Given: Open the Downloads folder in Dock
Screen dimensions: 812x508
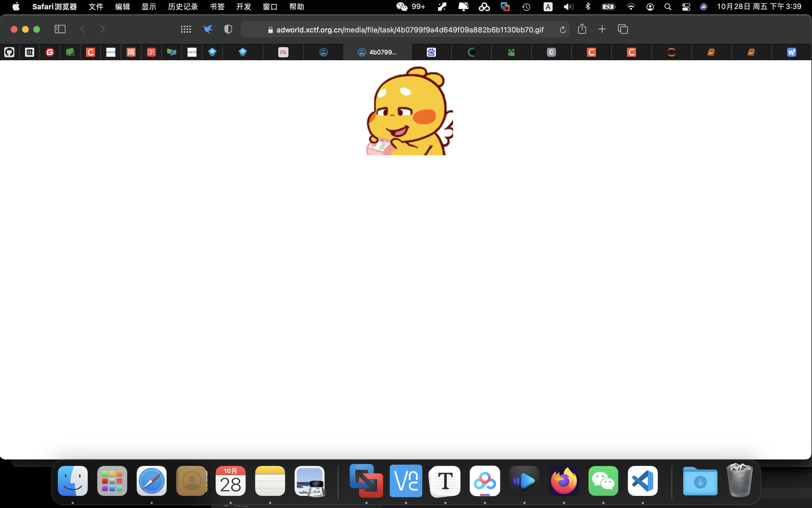Looking at the screenshot, I should 700,481.
